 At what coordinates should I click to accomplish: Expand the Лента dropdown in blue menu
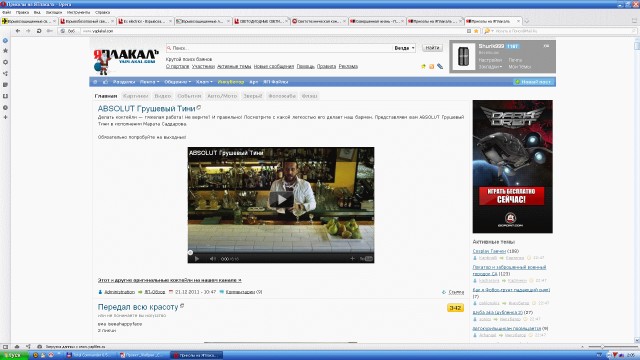point(149,82)
